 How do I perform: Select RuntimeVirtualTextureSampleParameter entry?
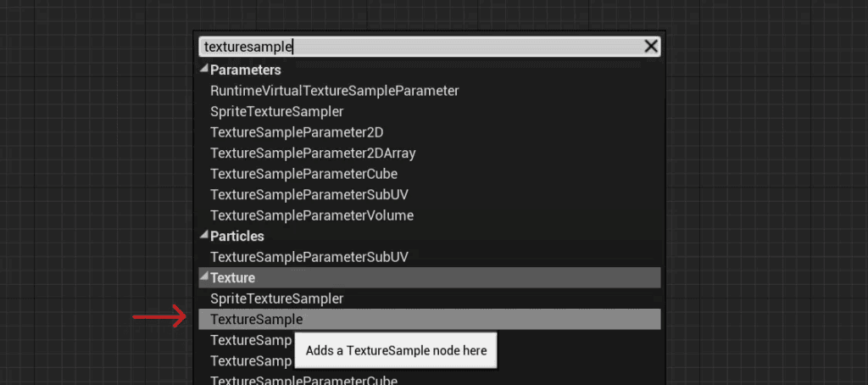click(x=334, y=91)
